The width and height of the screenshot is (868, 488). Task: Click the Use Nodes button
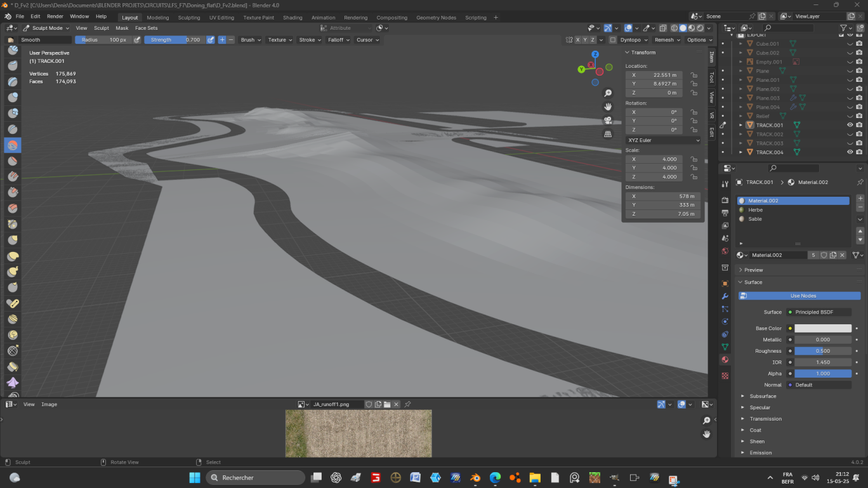point(799,296)
